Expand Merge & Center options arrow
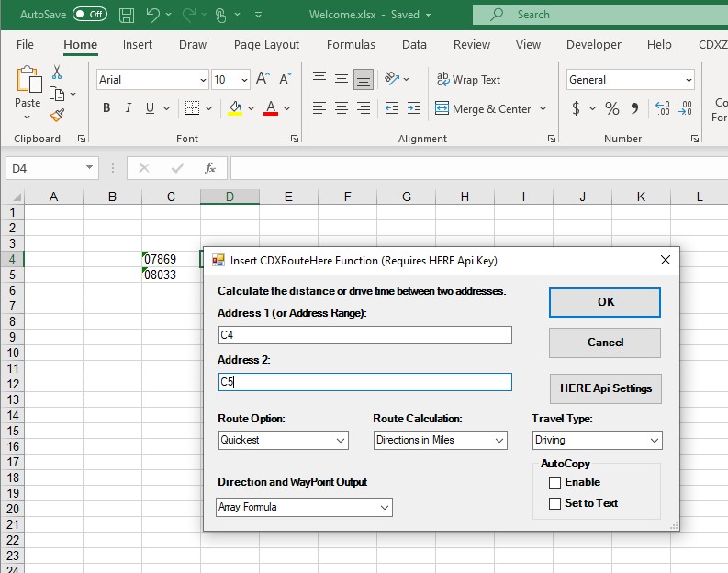Image resolution: width=728 pixels, height=573 pixels. [543, 108]
